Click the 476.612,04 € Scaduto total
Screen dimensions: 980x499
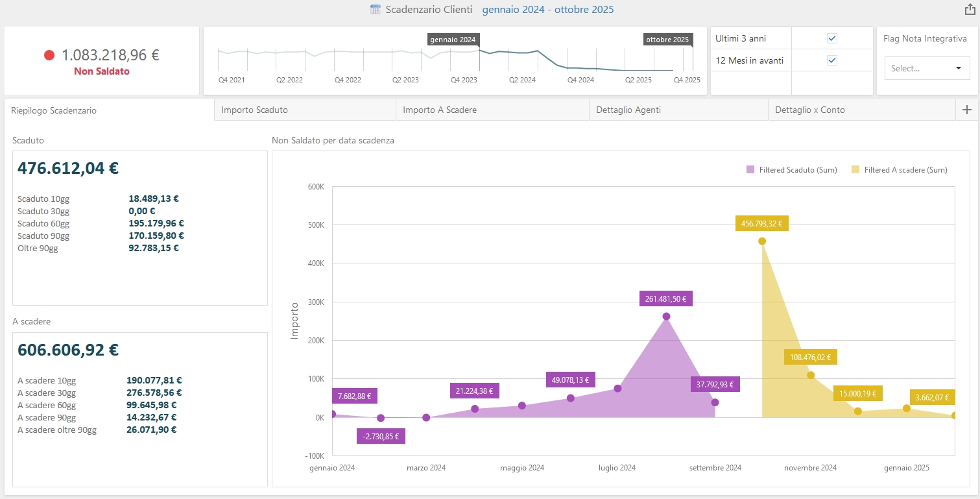[x=68, y=169]
